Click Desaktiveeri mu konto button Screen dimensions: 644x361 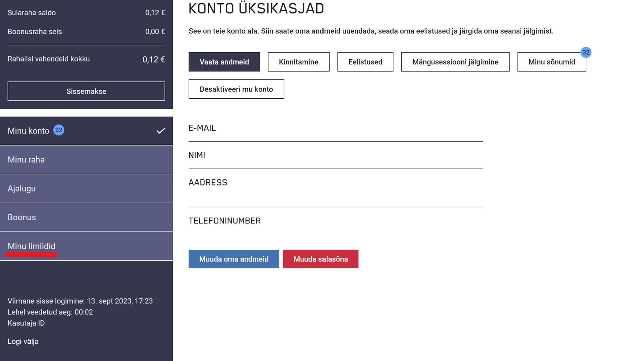pyautogui.click(x=236, y=89)
